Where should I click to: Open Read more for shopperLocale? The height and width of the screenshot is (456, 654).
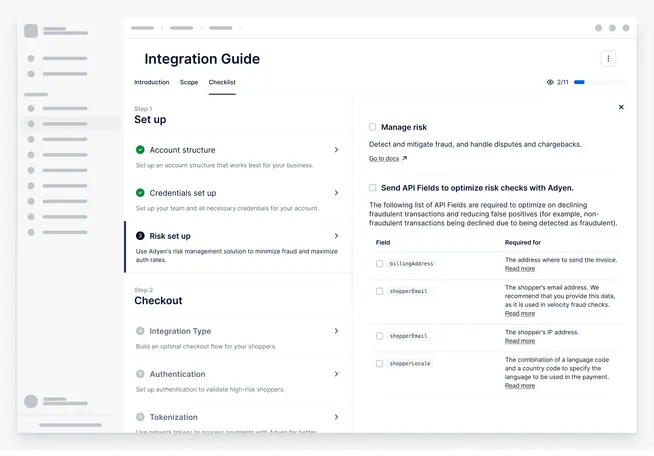tap(520, 385)
